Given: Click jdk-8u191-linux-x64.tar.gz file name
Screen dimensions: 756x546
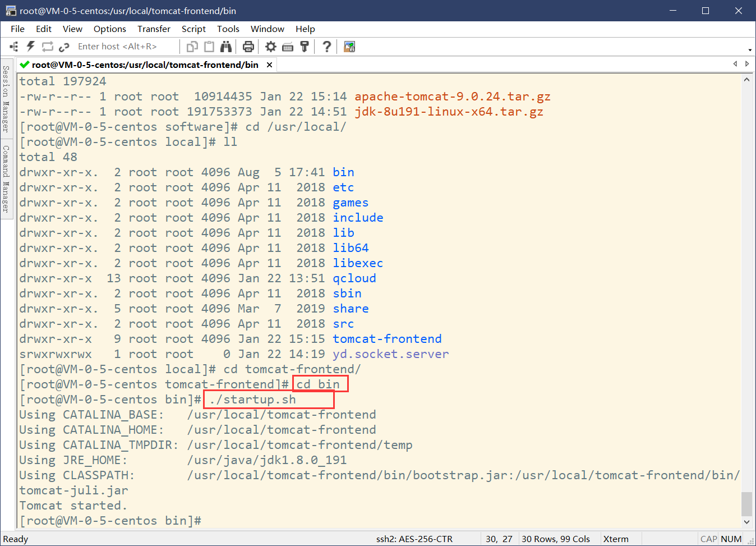Looking at the screenshot, I should click(x=449, y=112).
